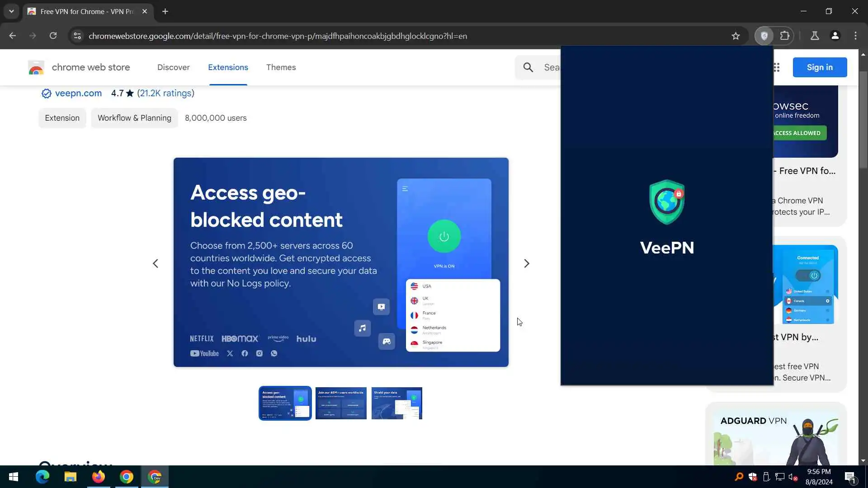
Task: Select the third screenshot thumbnail
Action: coord(396,403)
